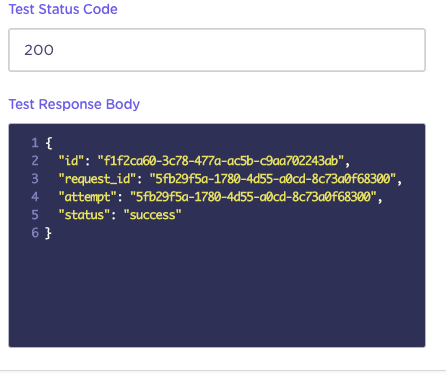Click the "id" key in JSON
Screen dimensions: 446x373
point(71,161)
